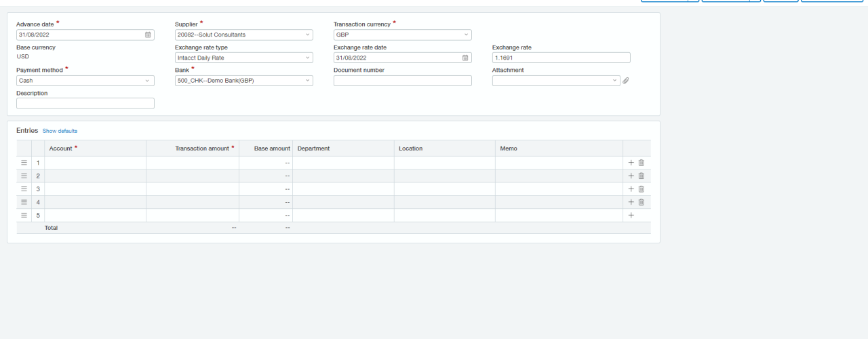Open the Payment method Cash dropdown
The image size is (868, 339).
85,81
